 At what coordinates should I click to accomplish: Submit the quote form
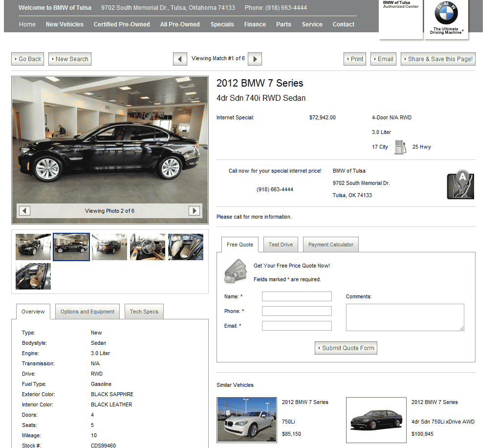346,348
